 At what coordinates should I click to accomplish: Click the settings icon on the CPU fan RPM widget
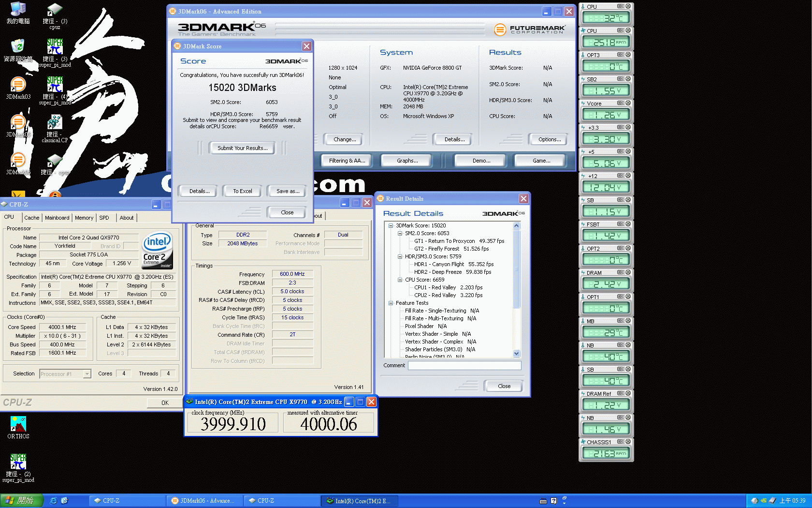tap(621, 30)
